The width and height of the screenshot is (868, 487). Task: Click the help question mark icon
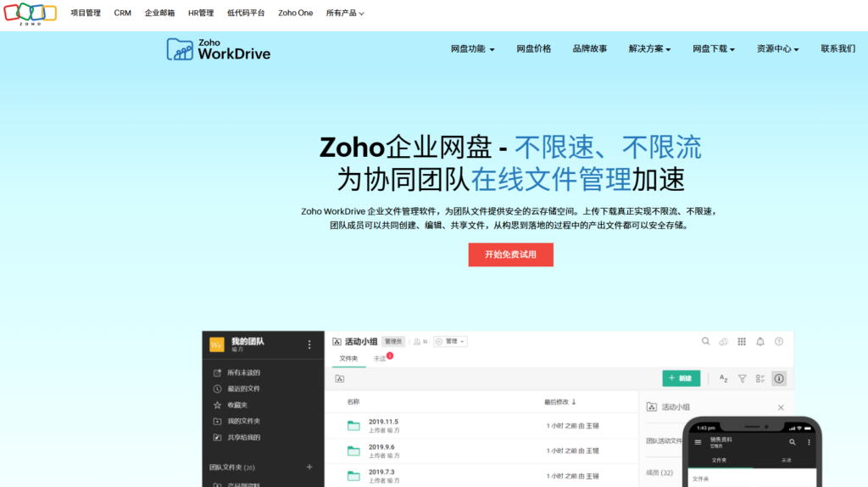(779, 342)
